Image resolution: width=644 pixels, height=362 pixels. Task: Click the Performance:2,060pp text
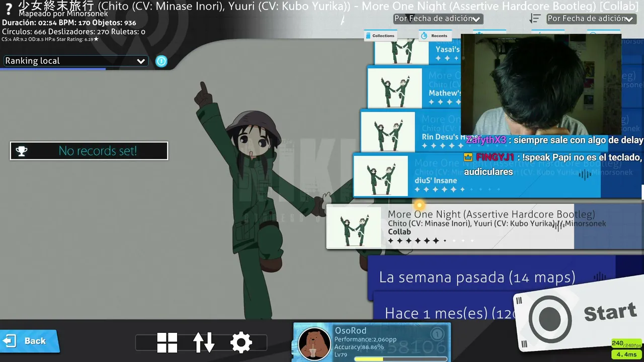tap(365, 339)
